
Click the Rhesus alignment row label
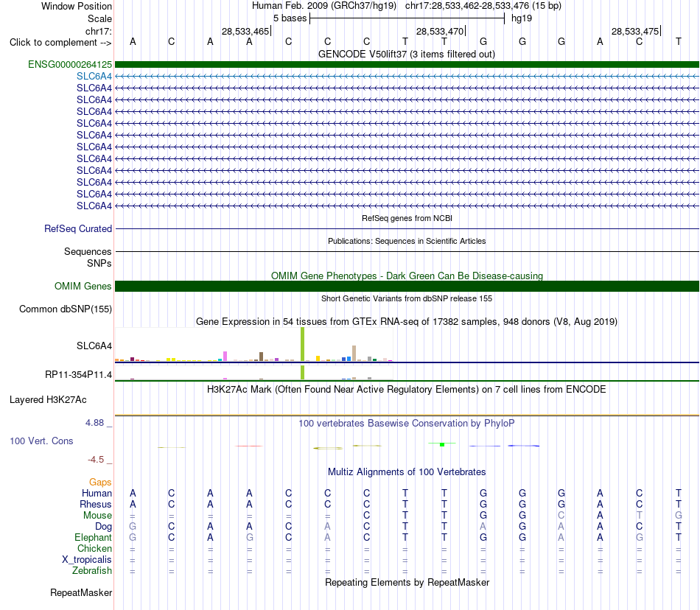(x=95, y=504)
